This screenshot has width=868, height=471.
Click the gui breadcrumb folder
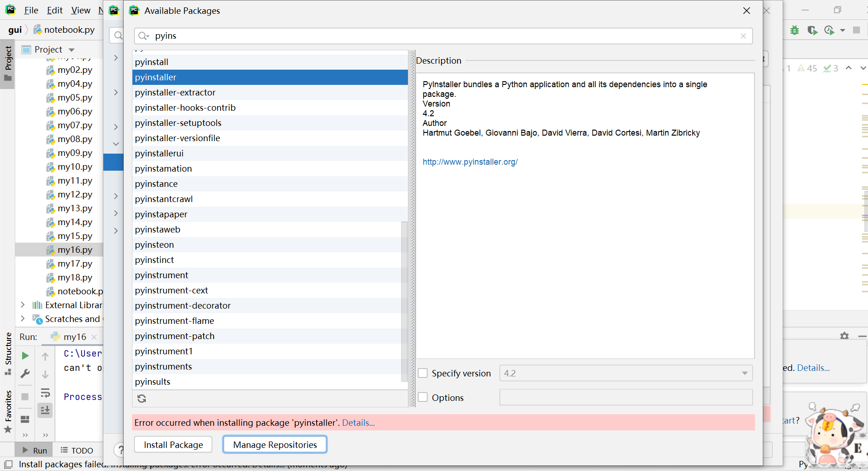[x=15, y=30]
